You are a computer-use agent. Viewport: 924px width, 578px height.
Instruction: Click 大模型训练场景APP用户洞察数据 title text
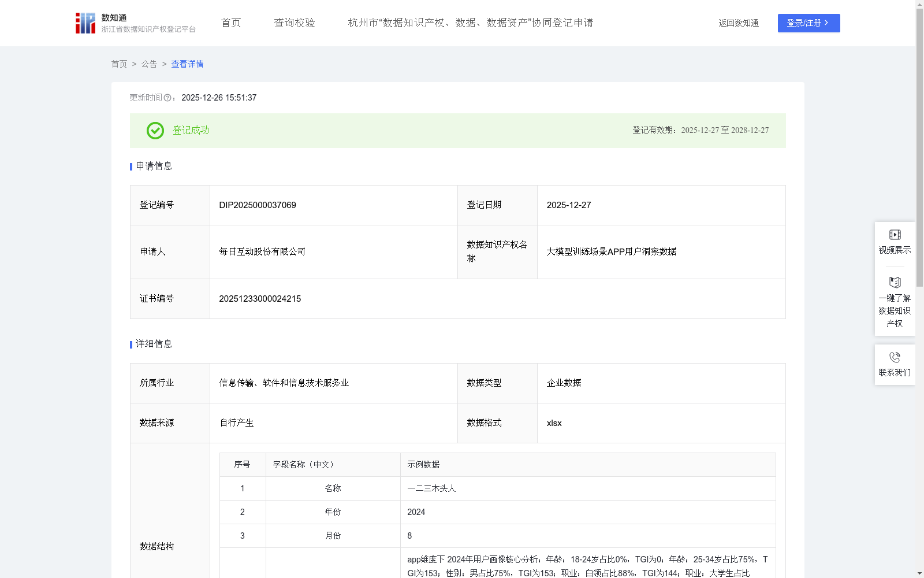[x=612, y=252]
